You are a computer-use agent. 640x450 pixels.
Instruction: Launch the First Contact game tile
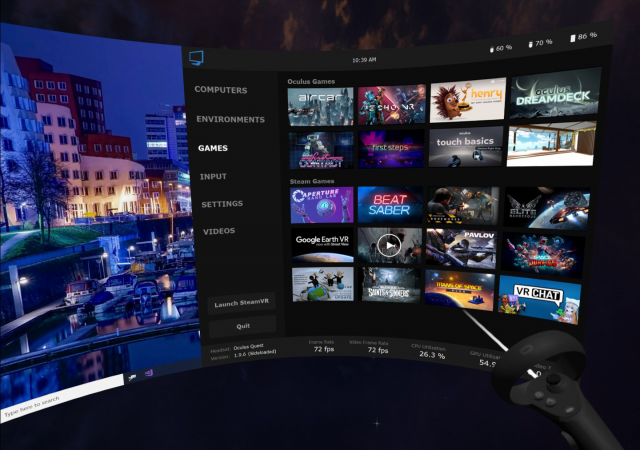click(x=321, y=150)
